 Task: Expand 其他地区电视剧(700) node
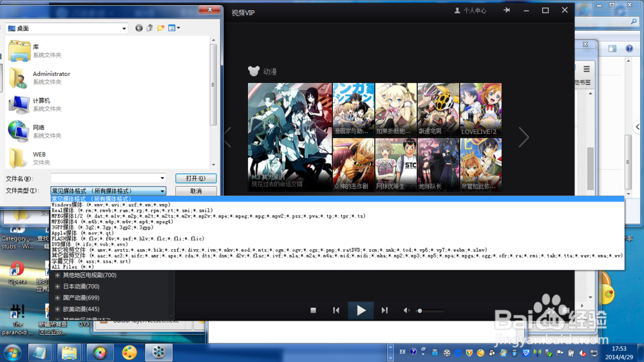coord(57,275)
